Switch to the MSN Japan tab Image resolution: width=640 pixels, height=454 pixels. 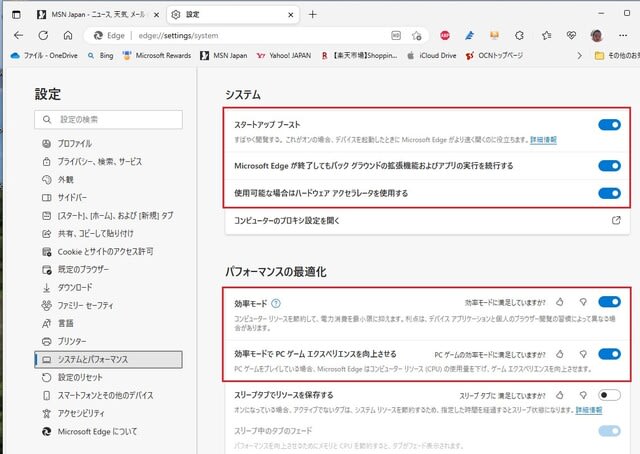[98, 15]
